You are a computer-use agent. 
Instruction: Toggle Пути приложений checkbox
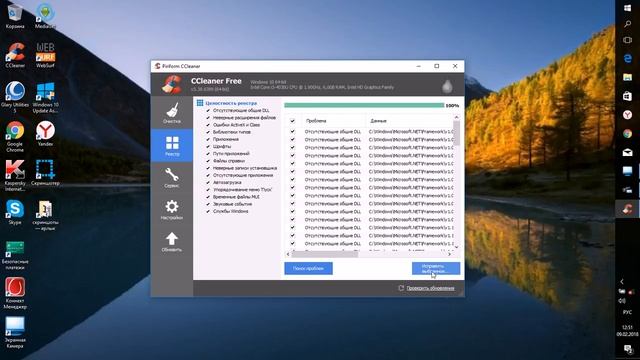(208, 153)
